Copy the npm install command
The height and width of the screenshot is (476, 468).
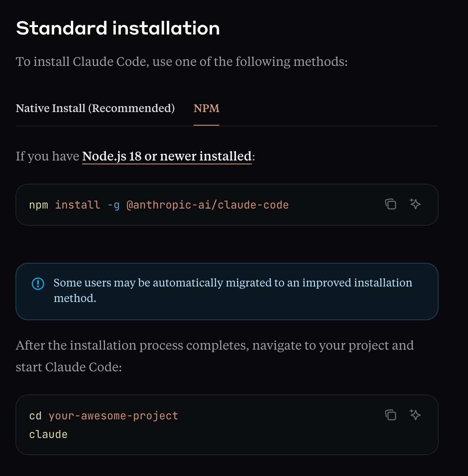click(391, 204)
